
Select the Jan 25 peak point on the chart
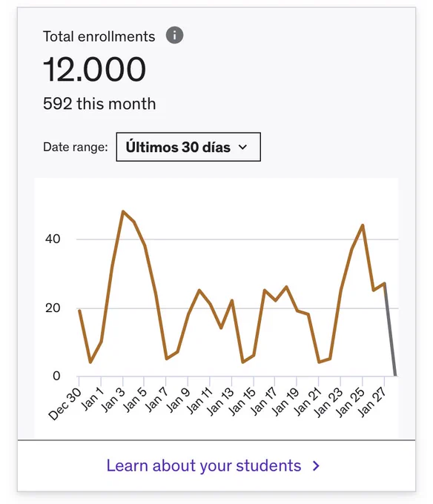[363, 225]
